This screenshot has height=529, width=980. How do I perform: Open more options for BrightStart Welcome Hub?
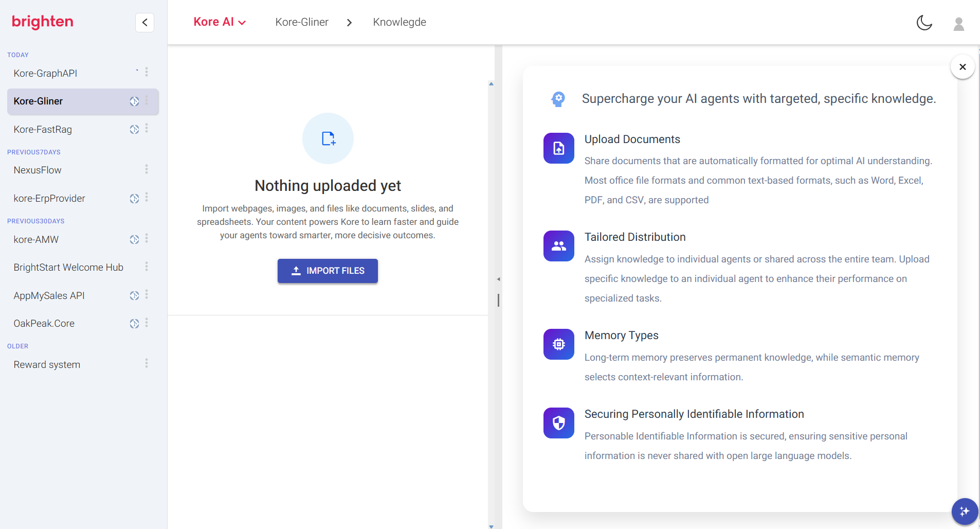147,267
